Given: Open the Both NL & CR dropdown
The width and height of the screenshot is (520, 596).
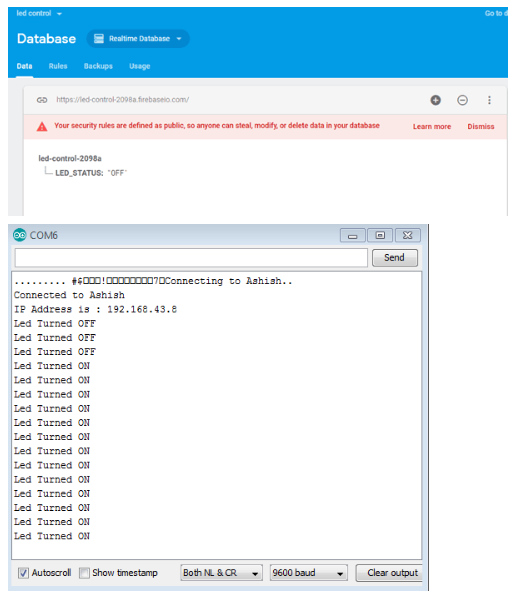Looking at the screenshot, I should tap(222, 573).
